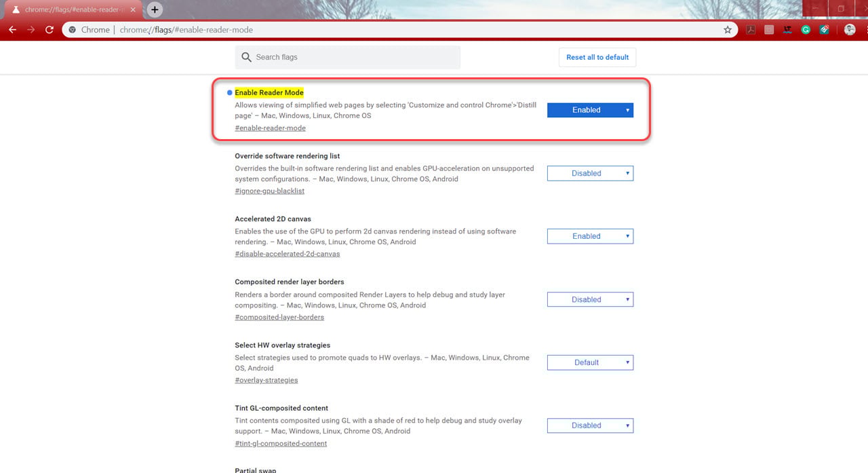The image size is (868, 473).
Task: Focus the Search flags input box
Action: [348, 57]
